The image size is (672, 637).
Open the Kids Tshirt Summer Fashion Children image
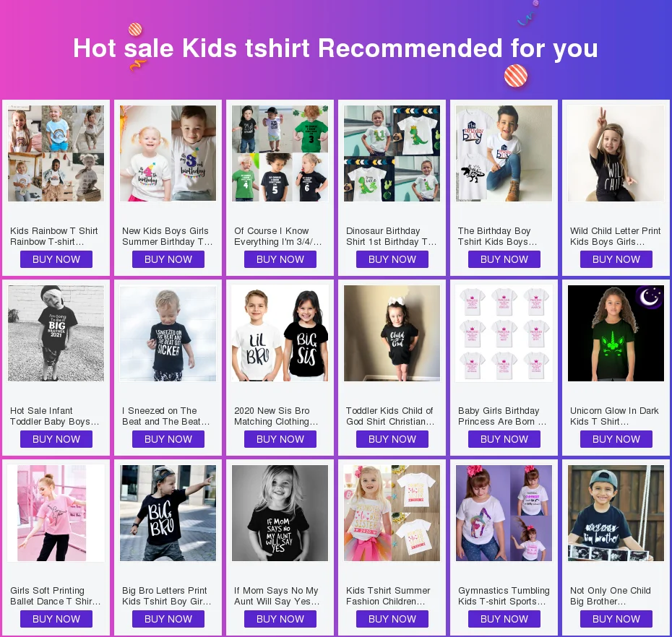coord(392,513)
